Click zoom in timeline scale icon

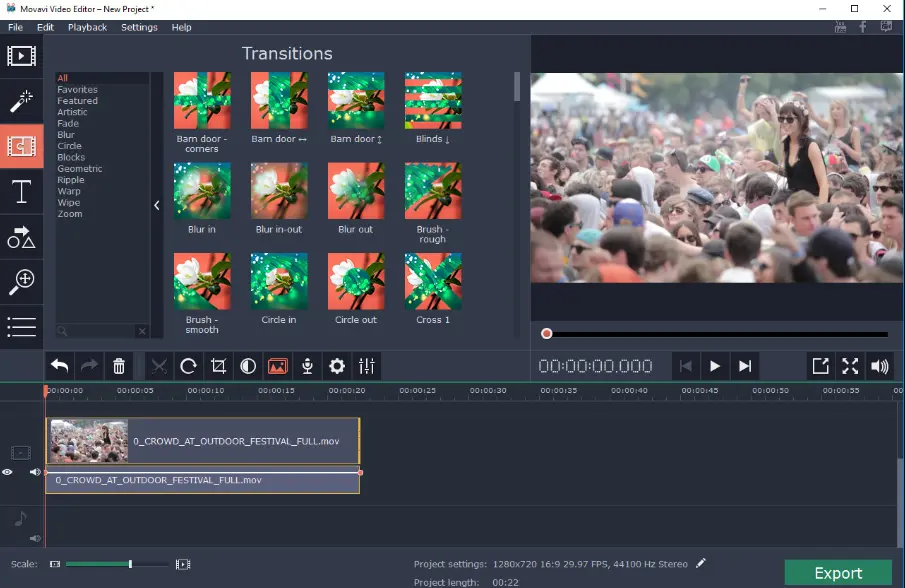point(183,564)
